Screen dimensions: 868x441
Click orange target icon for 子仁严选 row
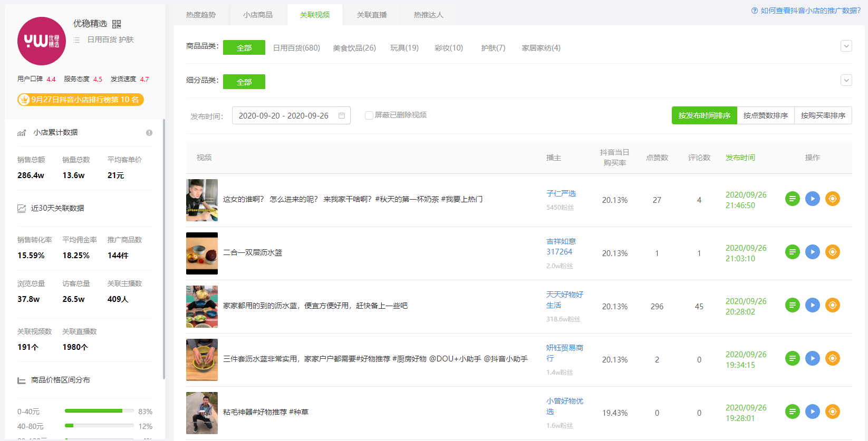[x=833, y=199]
